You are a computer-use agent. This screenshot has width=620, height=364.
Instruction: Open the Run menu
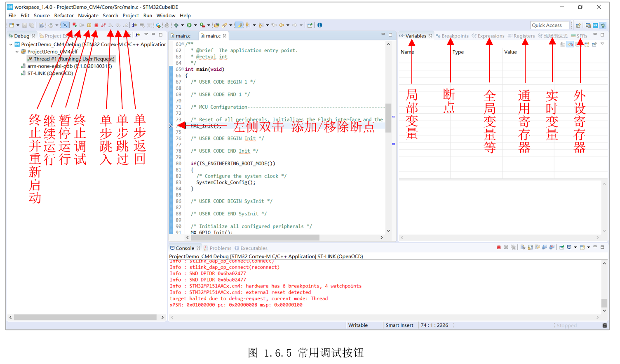click(x=148, y=16)
